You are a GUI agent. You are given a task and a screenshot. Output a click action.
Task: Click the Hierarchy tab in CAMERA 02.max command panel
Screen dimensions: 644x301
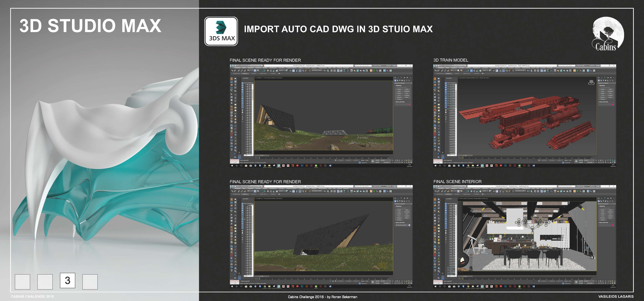pyautogui.click(x=401, y=198)
